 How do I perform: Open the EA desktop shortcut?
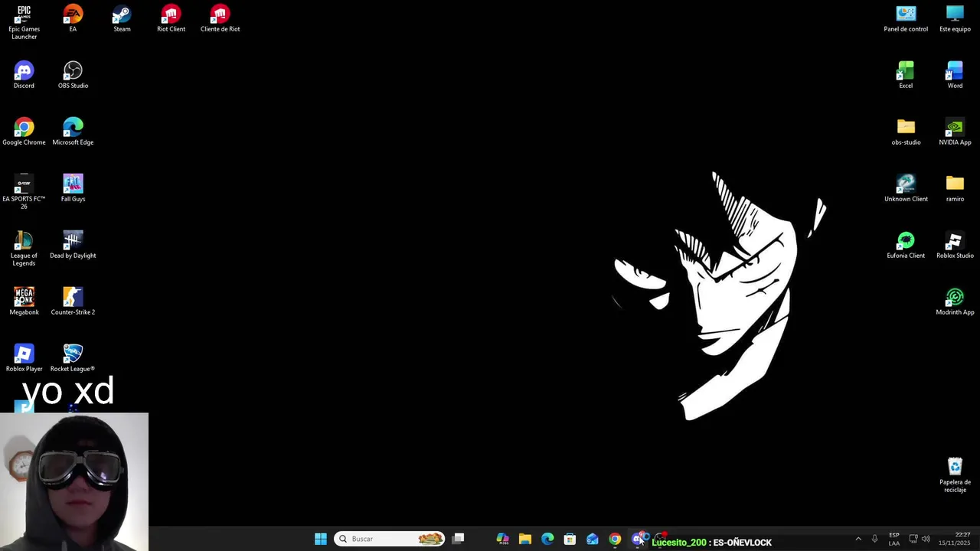(x=73, y=19)
